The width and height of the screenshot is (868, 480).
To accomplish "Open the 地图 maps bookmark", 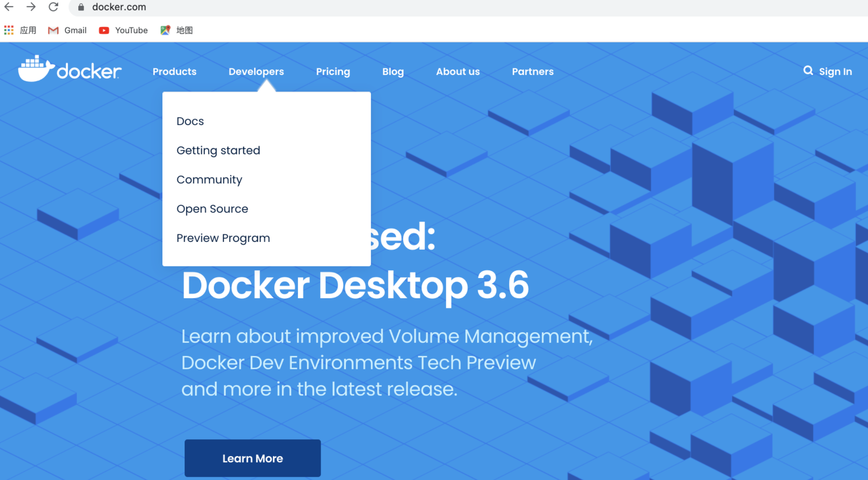I will (x=176, y=30).
